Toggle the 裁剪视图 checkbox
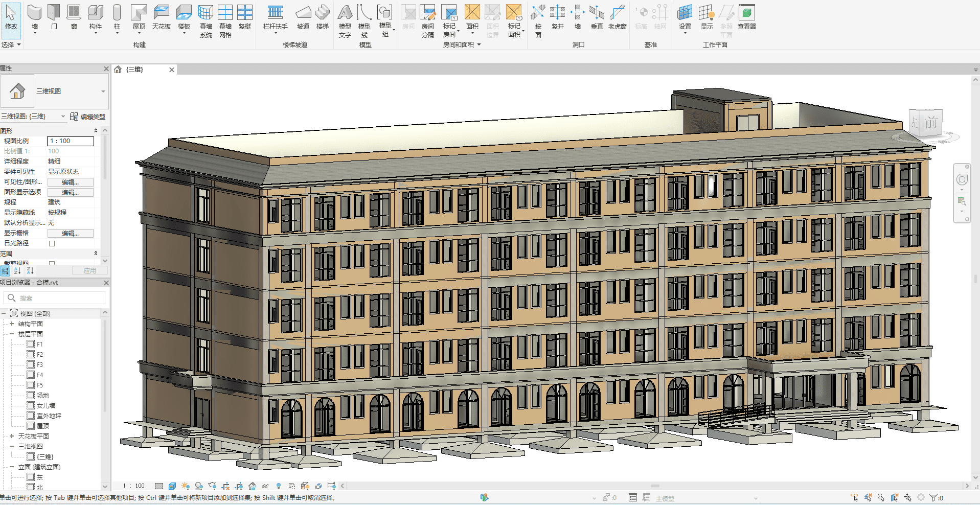The image size is (980, 505). (x=52, y=263)
